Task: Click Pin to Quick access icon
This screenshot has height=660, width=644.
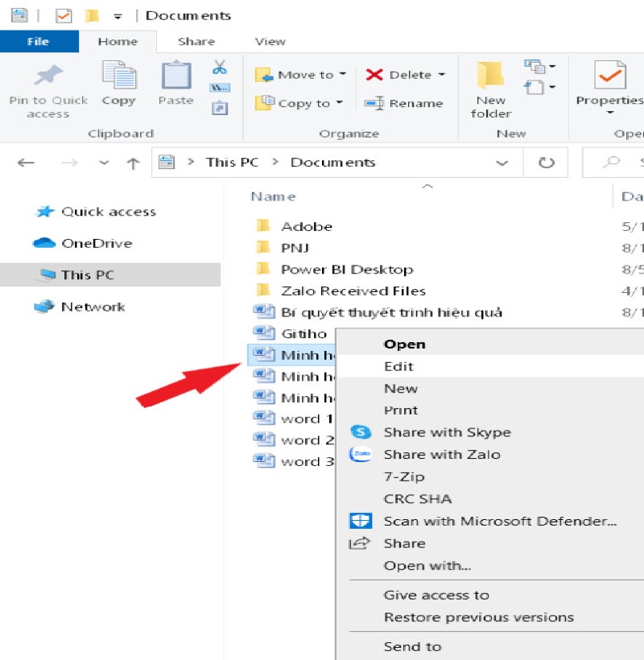Action: coord(48,75)
